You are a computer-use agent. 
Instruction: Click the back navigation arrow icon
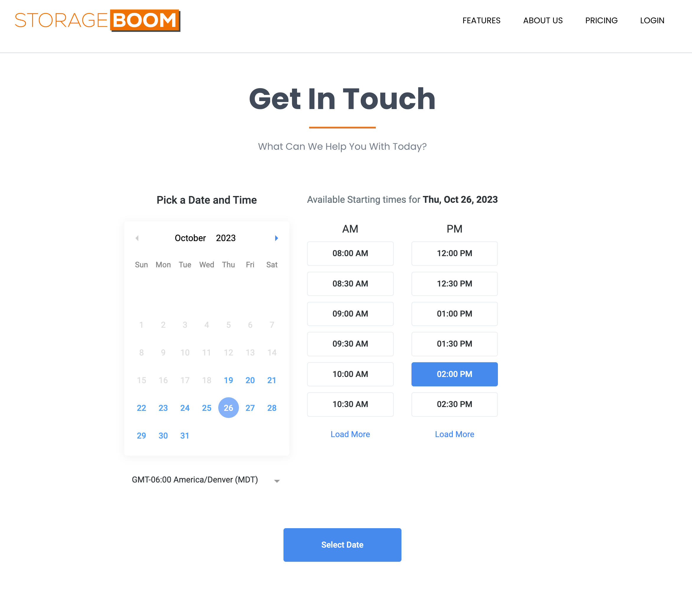[137, 238]
